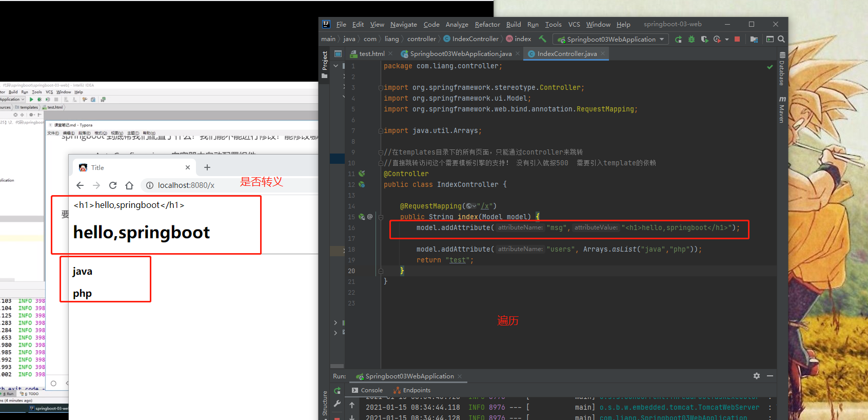
Task: Rerun application icon in Run panel sidebar
Action: [337, 390]
